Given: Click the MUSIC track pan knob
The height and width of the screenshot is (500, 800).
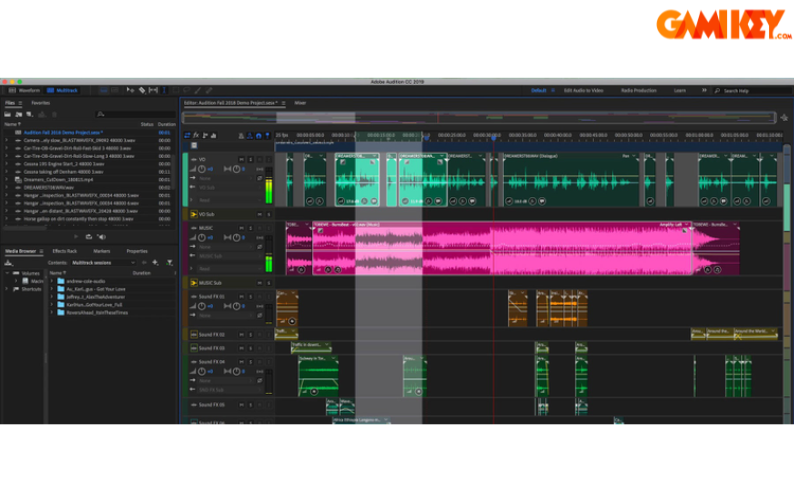Looking at the screenshot, I should 236,237.
